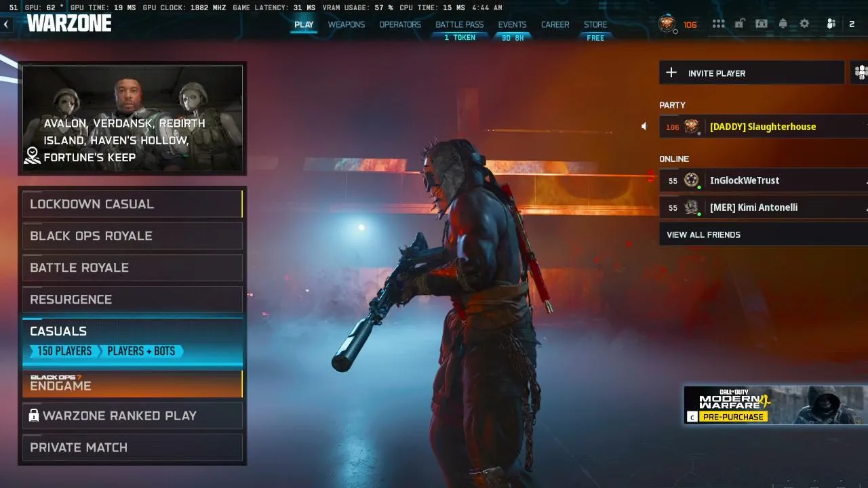Viewport: 868px width, 488px height.
Task: Open the EVENTS tab
Action: point(513,24)
